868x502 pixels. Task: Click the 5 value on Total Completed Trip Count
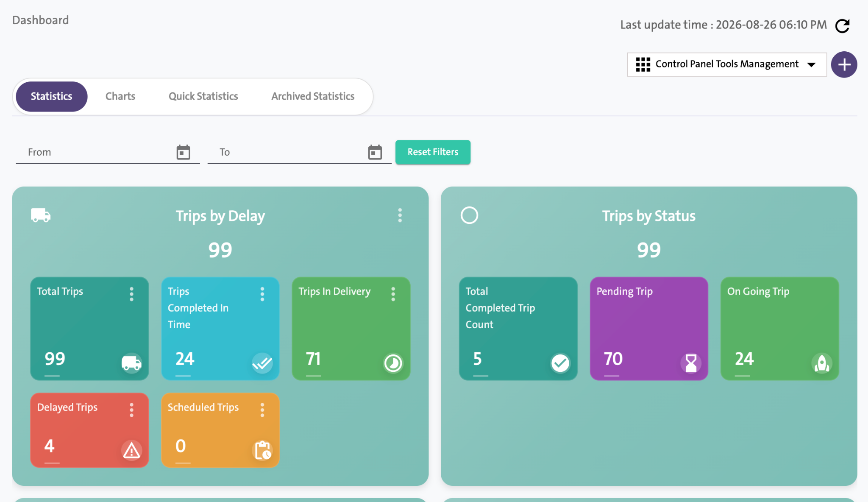point(478,359)
